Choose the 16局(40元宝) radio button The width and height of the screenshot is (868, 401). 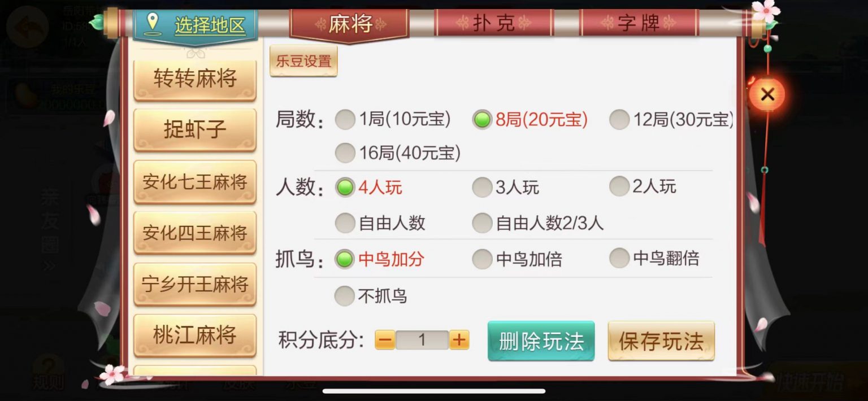tap(398, 152)
